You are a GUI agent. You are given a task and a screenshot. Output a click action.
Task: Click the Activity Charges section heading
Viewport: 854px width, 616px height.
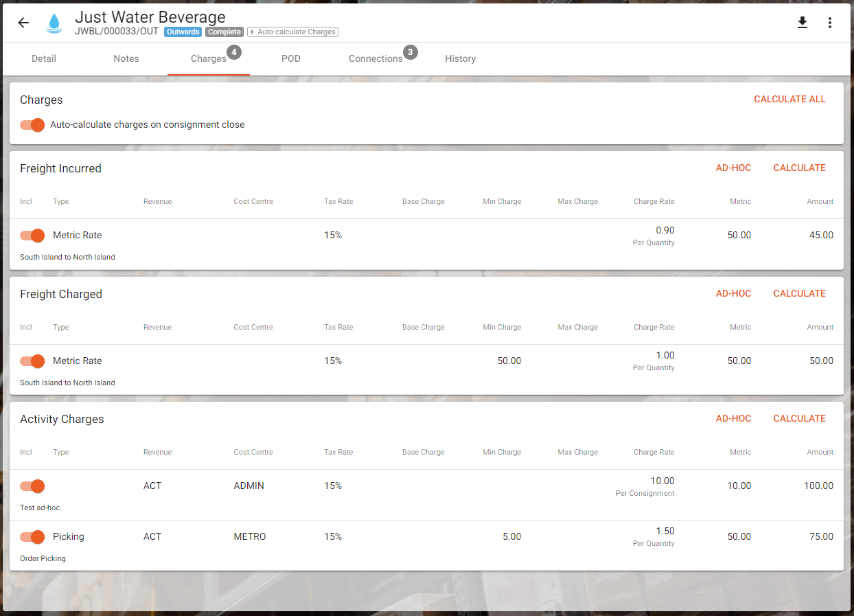click(x=62, y=419)
